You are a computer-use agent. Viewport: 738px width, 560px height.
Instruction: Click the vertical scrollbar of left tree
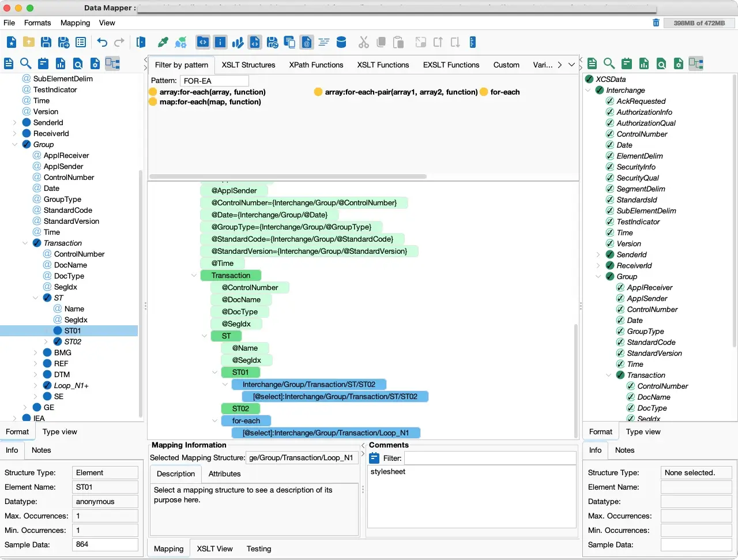point(140,293)
